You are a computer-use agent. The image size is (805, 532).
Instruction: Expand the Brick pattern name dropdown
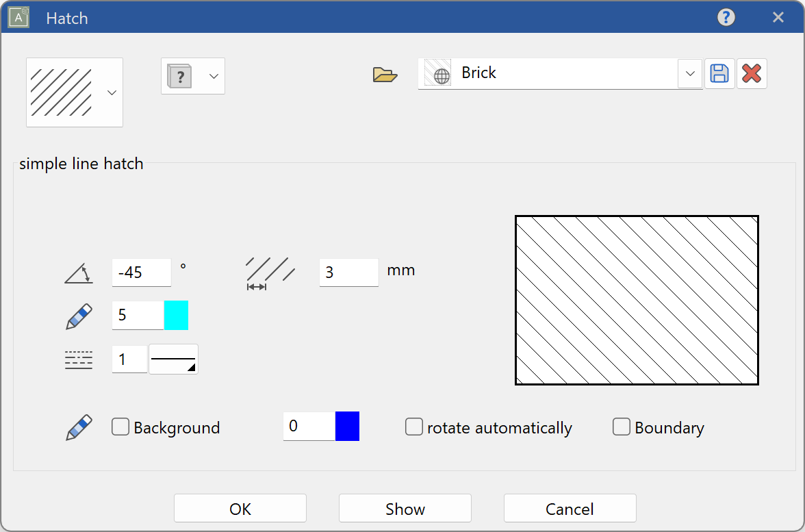pos(689,73)
